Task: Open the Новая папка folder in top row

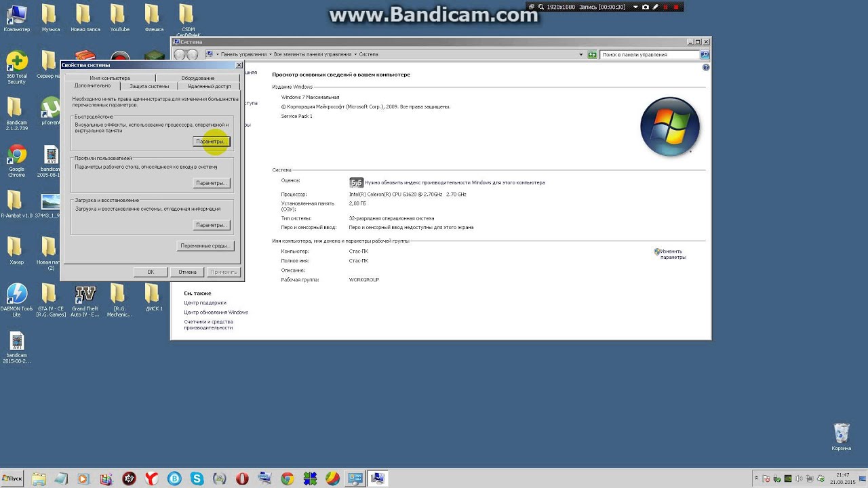Action: [x=85, y=18]
